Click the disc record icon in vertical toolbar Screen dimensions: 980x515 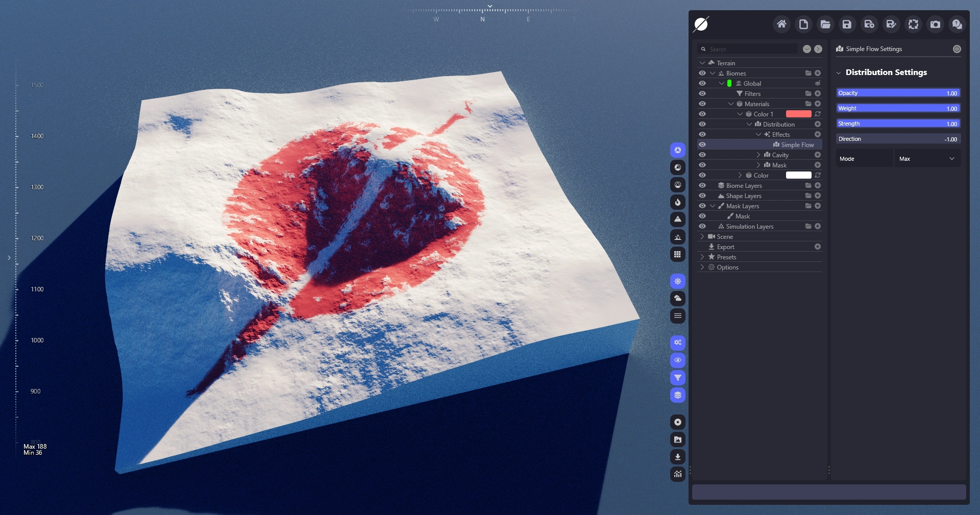678,422
